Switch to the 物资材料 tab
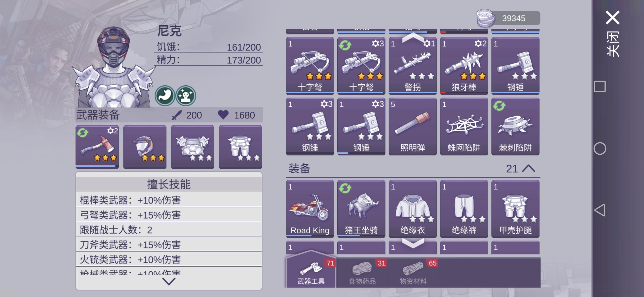This screenshot has height=297, width=644. (413, 273)
